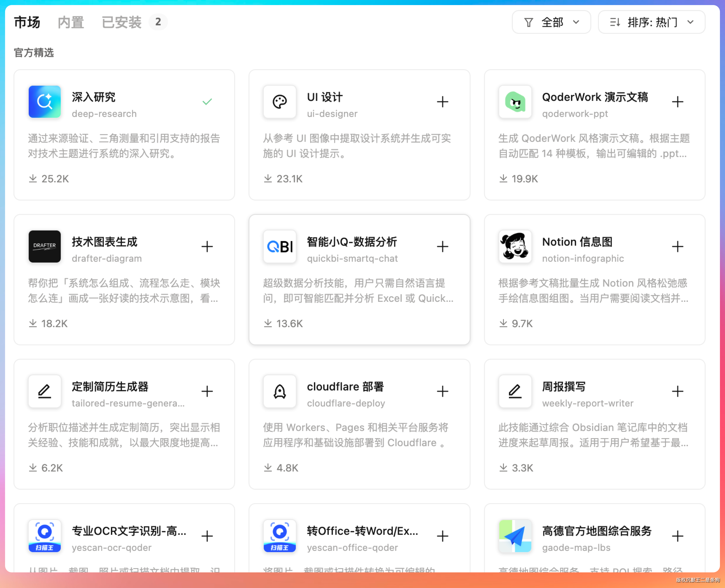The image size is (725, 588).
Task: Click the cloudflare-deploy identifier text
Action: [x=346, y=403]
